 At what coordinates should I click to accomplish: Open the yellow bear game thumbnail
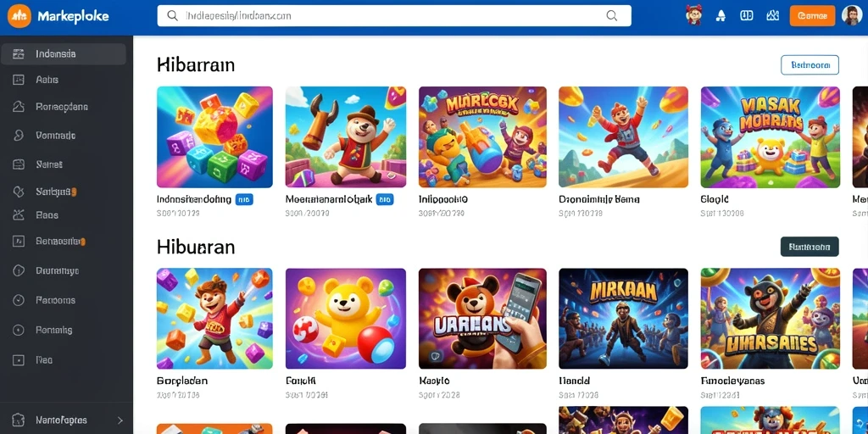tap(346, 319)
